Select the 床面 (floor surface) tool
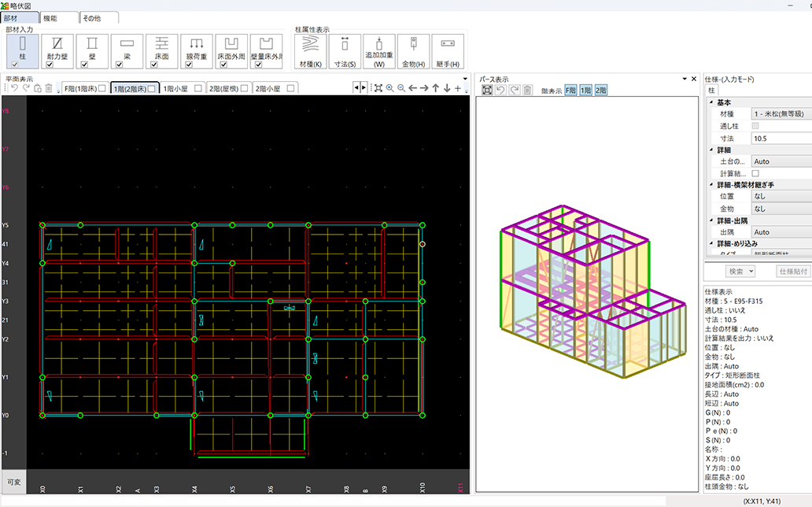This screenshot has height=507, width=812. click(161, 47)
